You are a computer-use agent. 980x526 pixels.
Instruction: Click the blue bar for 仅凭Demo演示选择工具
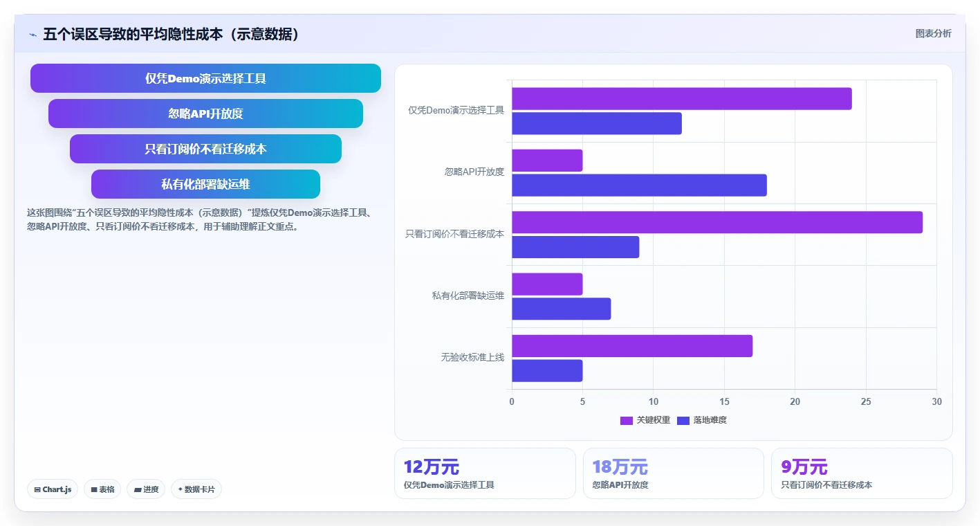point(597,123)
